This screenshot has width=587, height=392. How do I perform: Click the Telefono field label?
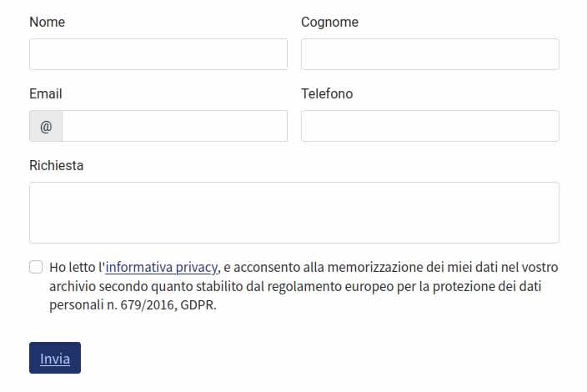pyautogui.click(x=327, y=93)
